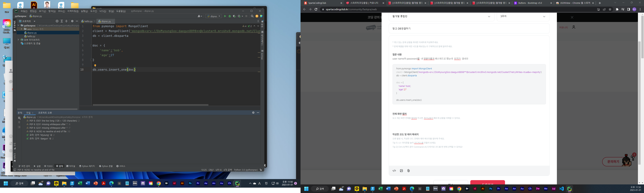The height and width of the screenshot is (193, 644).
Task: Open the 터미널 tool window tab
Action: 71,166
